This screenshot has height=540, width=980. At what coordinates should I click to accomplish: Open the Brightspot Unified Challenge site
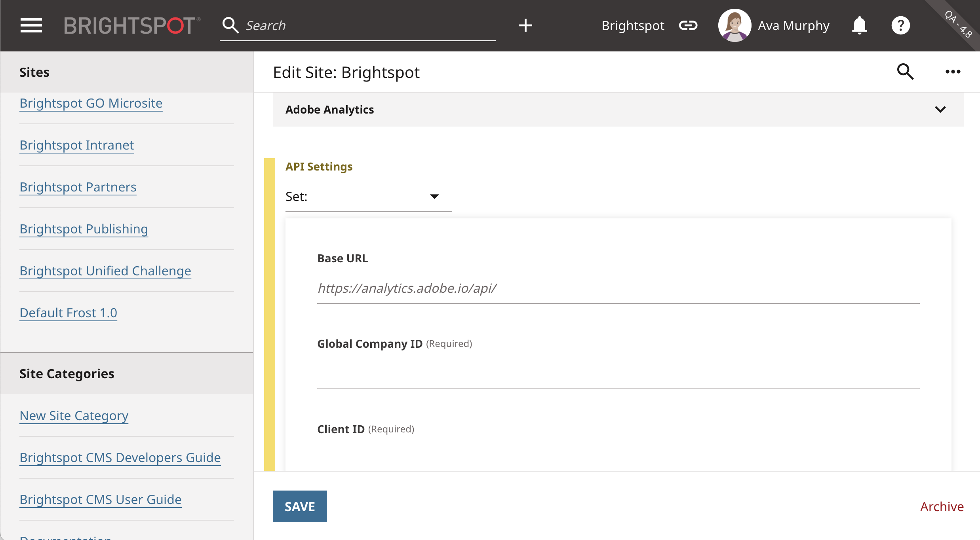(105, 271)
